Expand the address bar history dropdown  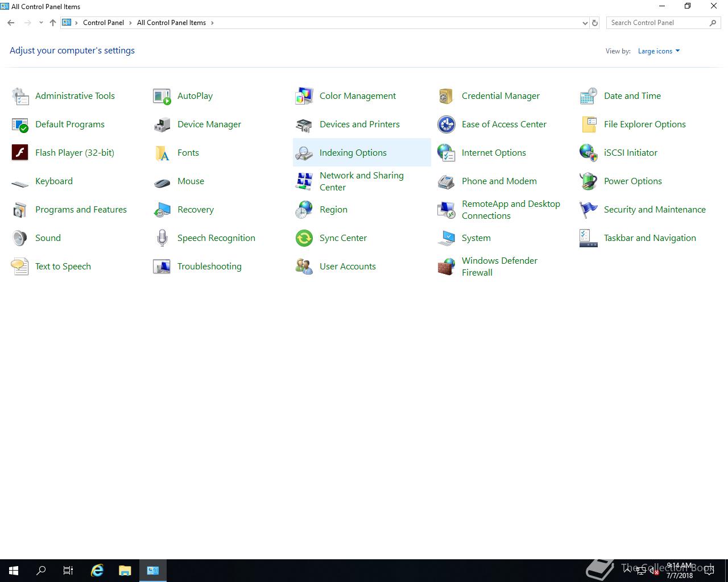585,23
